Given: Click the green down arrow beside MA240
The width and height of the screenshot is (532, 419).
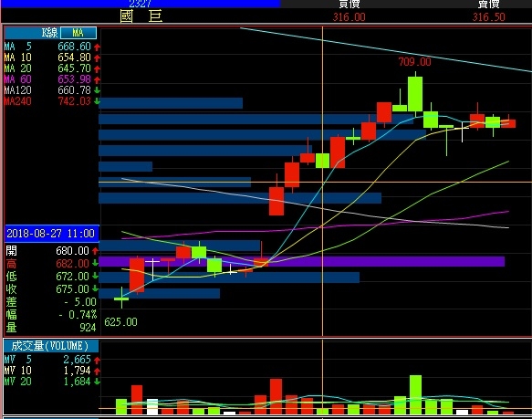Looking at the screenshot, I should pos(97,101).
